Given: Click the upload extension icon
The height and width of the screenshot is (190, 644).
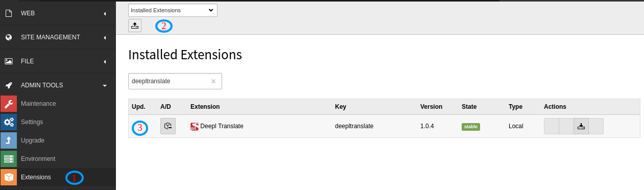Looking at the screenshot, I should (135, 26).
